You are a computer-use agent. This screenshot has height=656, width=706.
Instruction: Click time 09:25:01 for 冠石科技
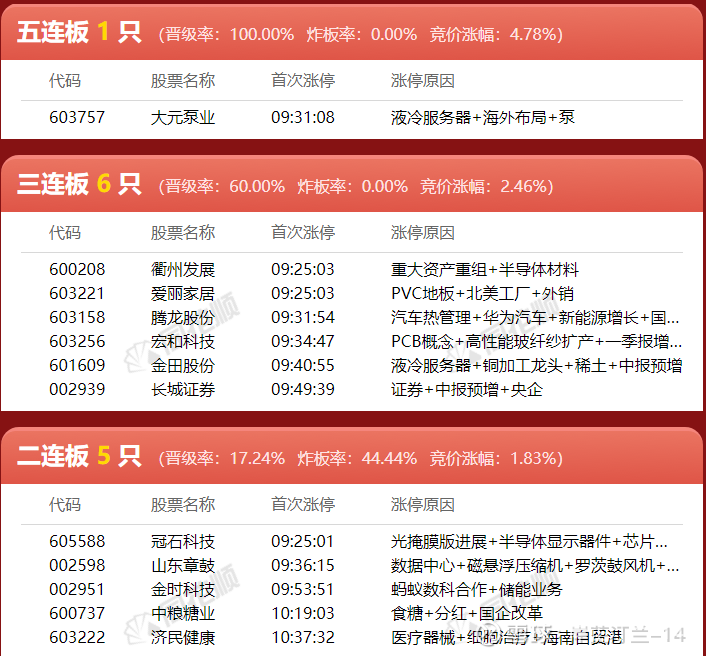tap(303, 541)
